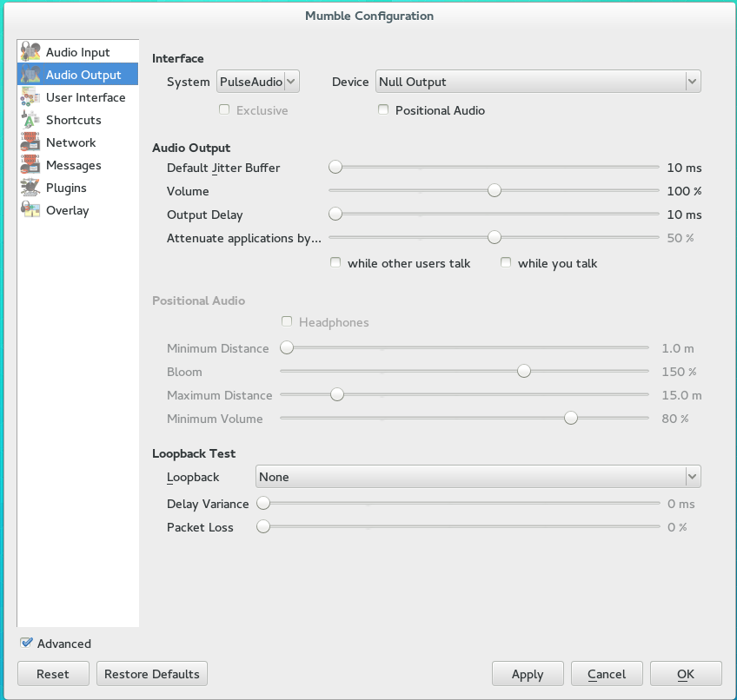
Task: Click the Plugins sidebar icon
Action: coord(30,188)
